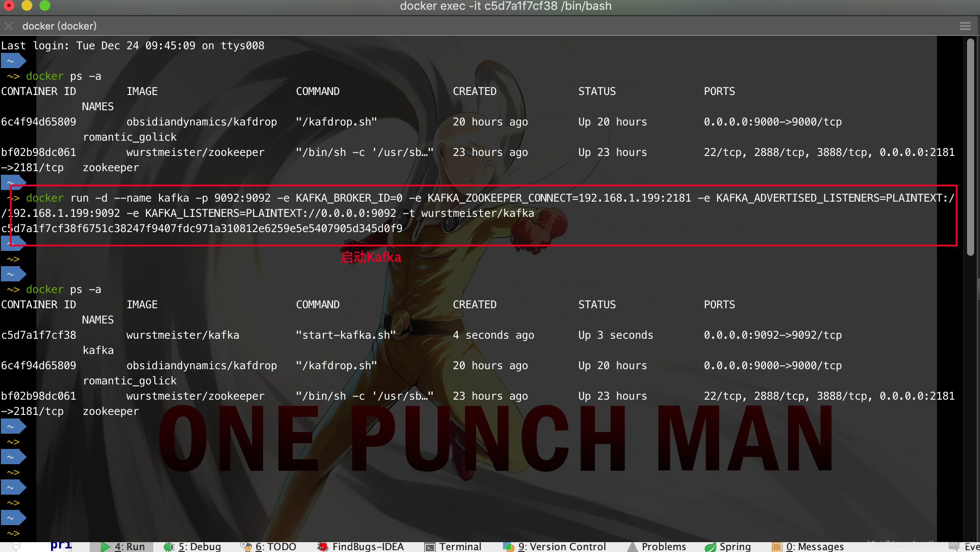This screenshot has height=552, width=980.
Task: Click the window title docker exec text
Action: pyautogui.click(x=505, y=6)
